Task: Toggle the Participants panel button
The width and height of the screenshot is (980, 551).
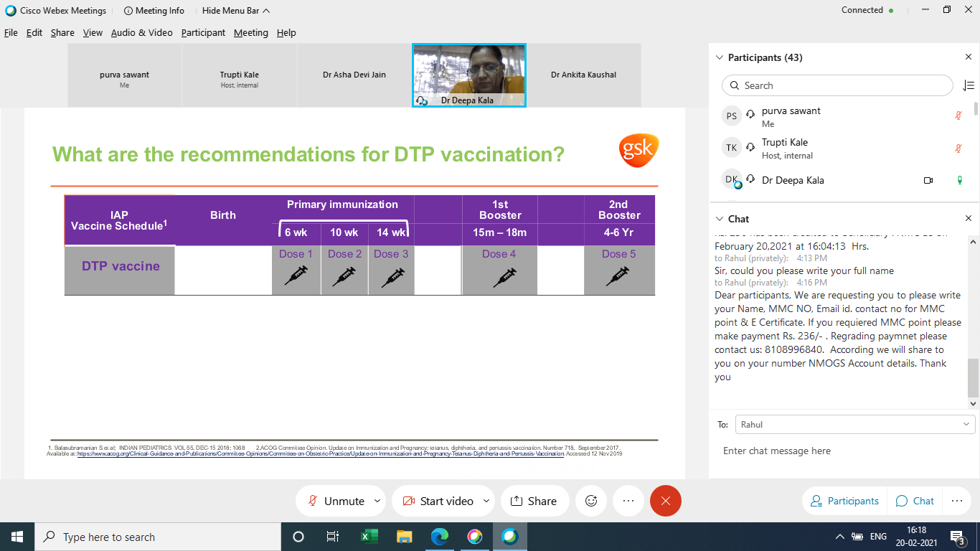Action: tap(844, 501)
